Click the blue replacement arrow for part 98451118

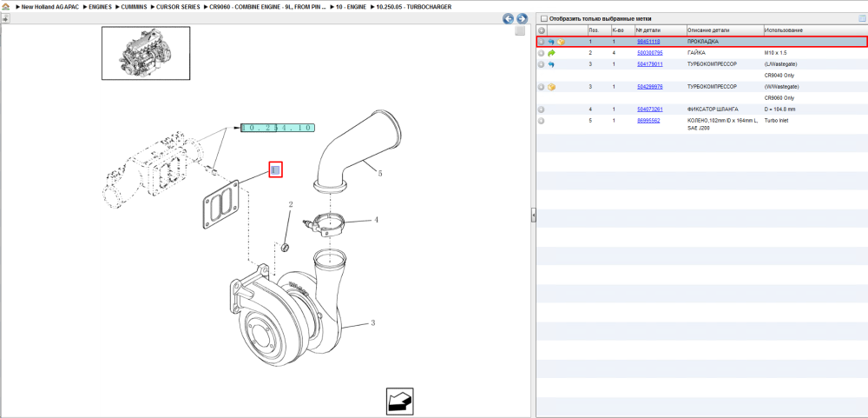click(551, 42)
